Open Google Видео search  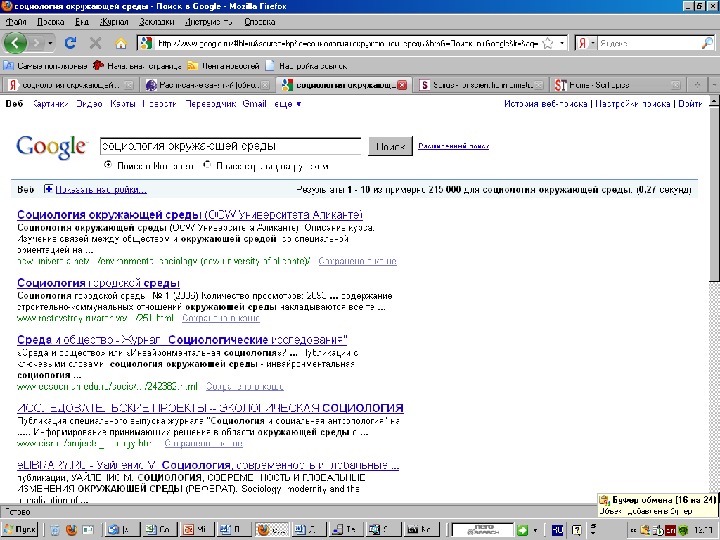pos(89,104)
